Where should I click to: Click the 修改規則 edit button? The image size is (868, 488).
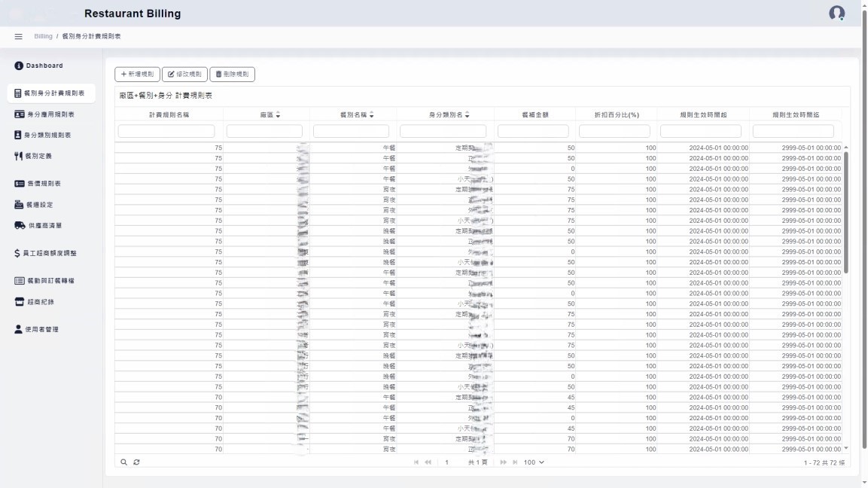(x=184, y=75)
